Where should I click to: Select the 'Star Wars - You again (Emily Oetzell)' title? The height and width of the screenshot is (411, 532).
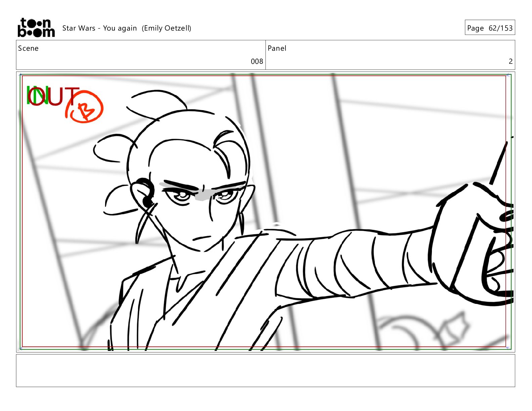click(x=127, y=28)
